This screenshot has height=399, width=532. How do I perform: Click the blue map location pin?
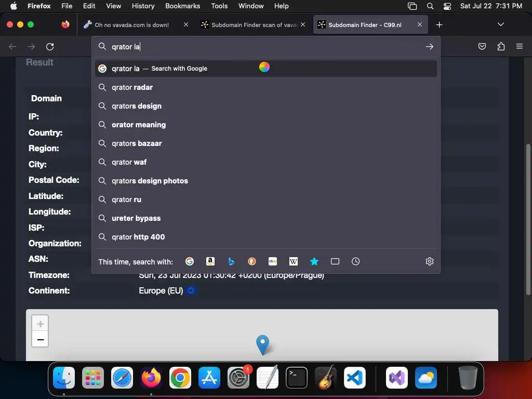(x=262, y=345)
